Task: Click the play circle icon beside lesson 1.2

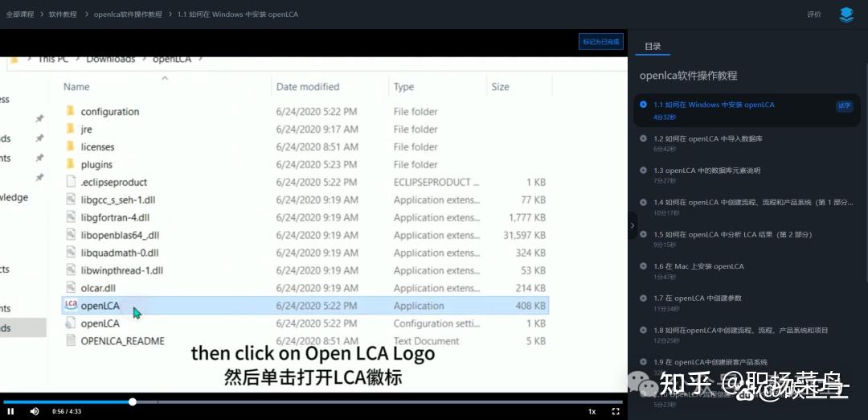Action: (x=643, y=138)
